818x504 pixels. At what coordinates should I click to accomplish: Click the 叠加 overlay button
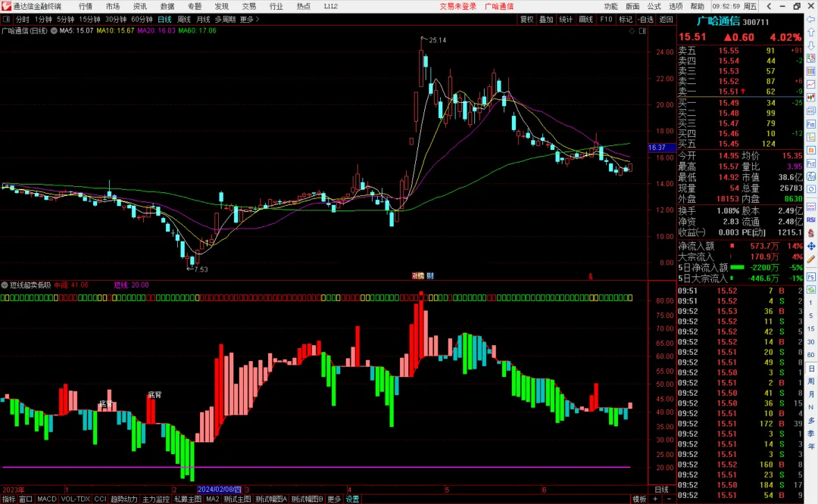546,19
